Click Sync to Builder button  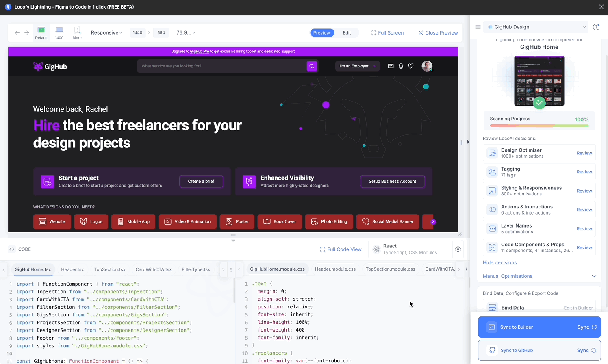point(539,327)
